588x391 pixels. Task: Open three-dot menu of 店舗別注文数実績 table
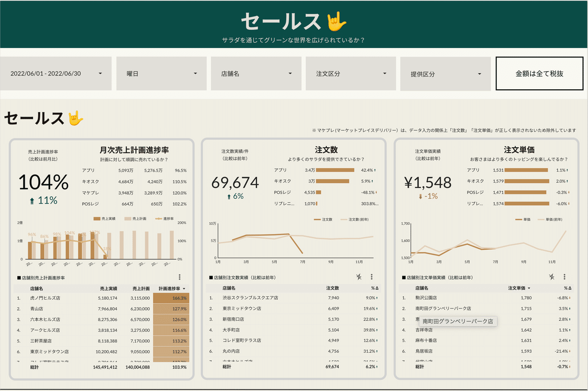(371, 277)
